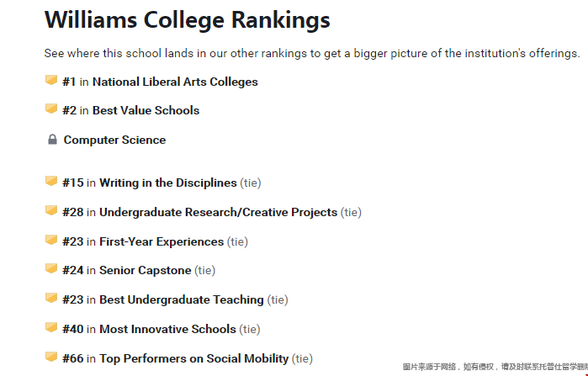Click the badge icon next to Most Innovative Schools
Viewport: 588px width, 376px height.
pyautogui.click(x=51, y=327)
